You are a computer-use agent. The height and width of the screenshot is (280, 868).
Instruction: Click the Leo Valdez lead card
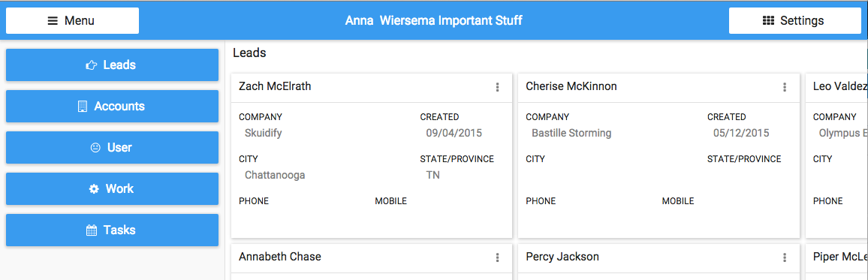coord(837,156)
